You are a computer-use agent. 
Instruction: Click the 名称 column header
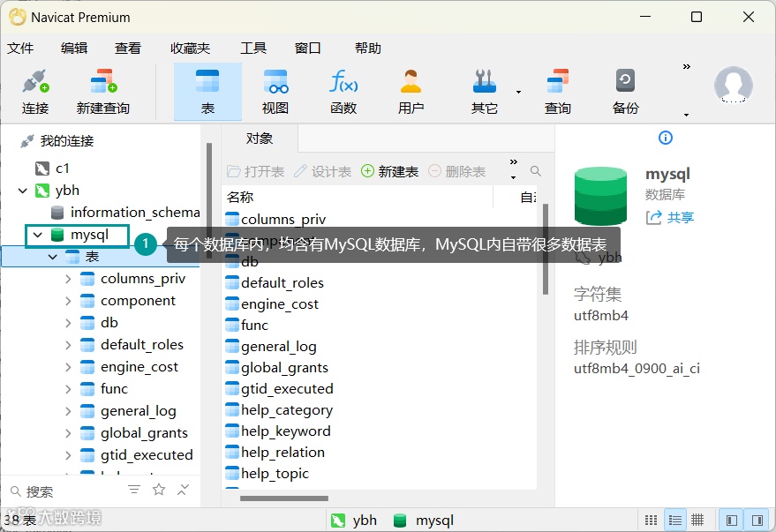[x=358, y=197]
